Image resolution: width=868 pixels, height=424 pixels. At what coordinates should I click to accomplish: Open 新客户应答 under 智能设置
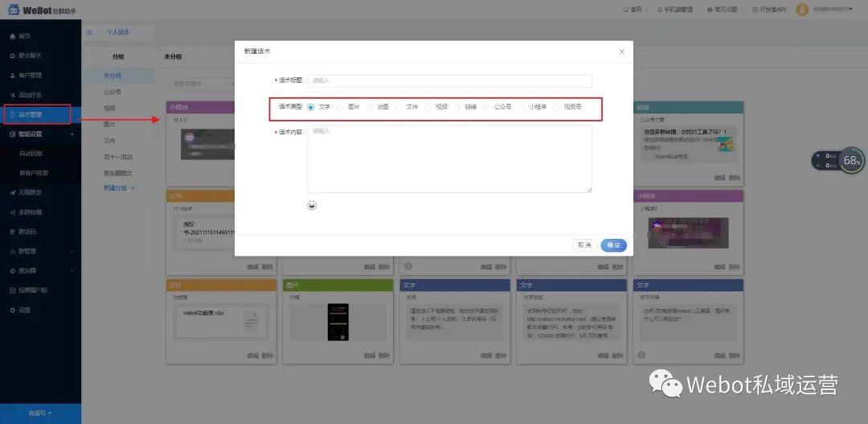tap(34, 173)
